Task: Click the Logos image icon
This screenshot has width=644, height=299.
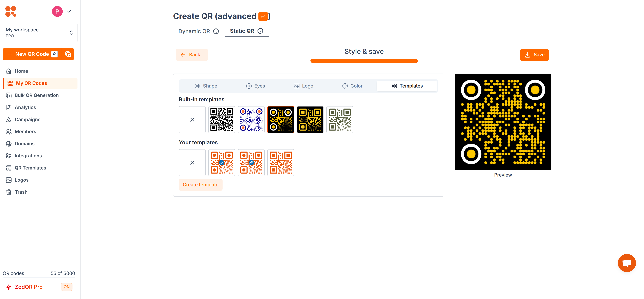Action: click(9, 180)
